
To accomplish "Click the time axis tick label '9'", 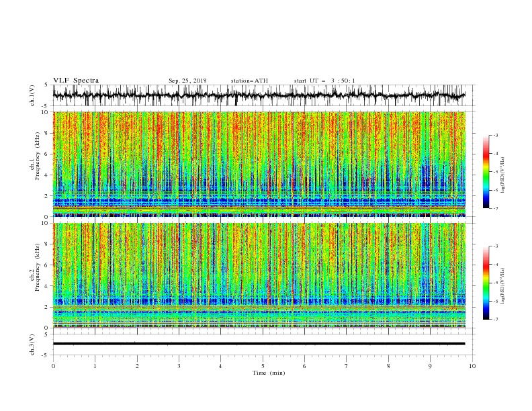I will [430, 366].
